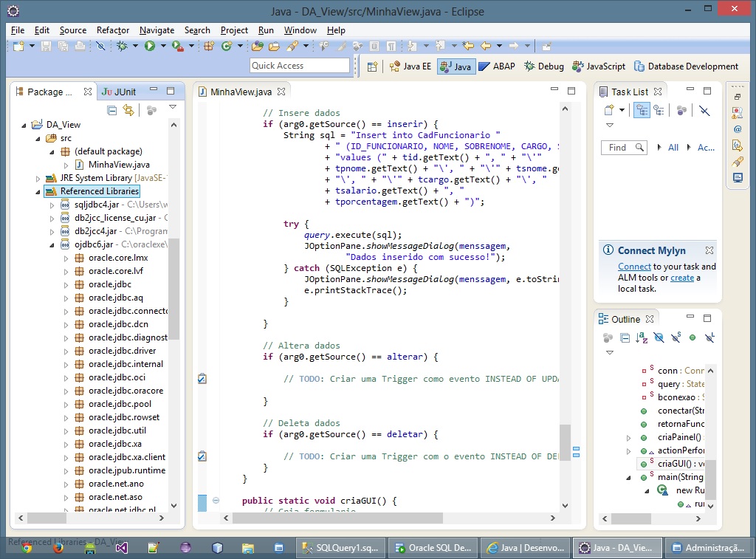Viewport: 756px width, 559px height.
Task: Toggle alphabetical Sort in the Outline view
Action: coord(642,337)
